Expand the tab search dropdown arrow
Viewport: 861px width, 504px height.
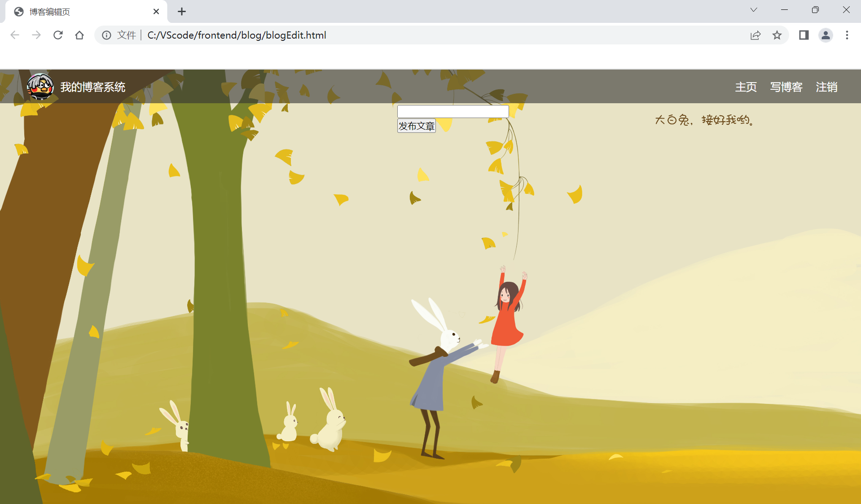(x=754, y=10)
